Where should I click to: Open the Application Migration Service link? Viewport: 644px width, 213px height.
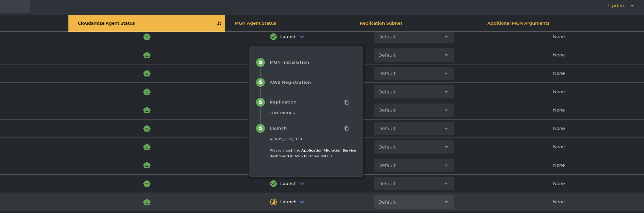tap(328, 151)
